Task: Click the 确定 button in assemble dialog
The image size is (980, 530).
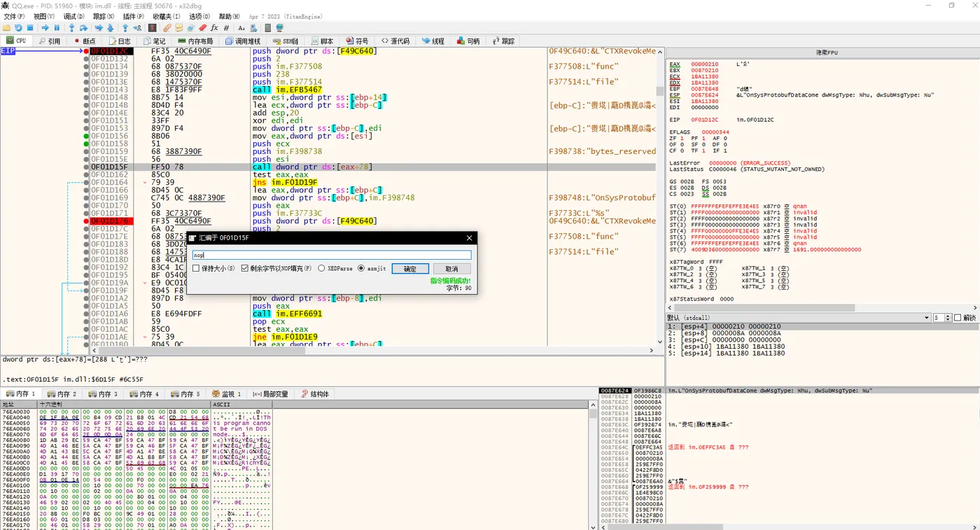Action: tap(409, 269)
